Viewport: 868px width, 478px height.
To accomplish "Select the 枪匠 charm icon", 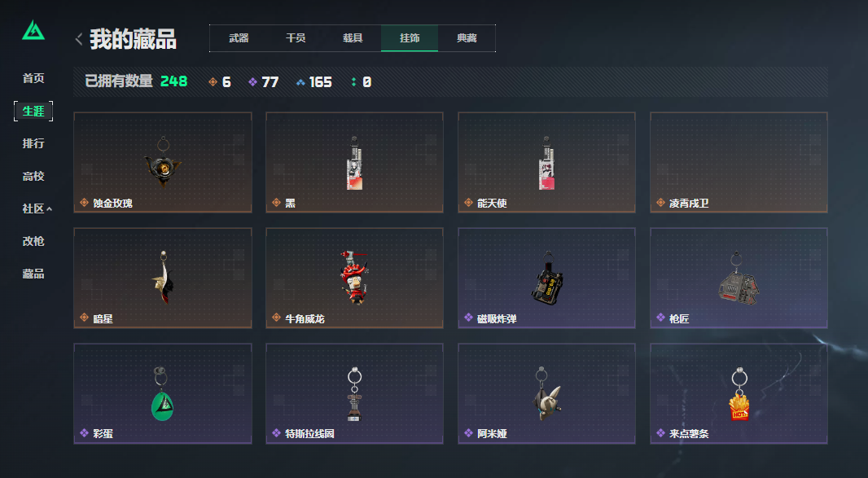I will [x=739, y=278].
